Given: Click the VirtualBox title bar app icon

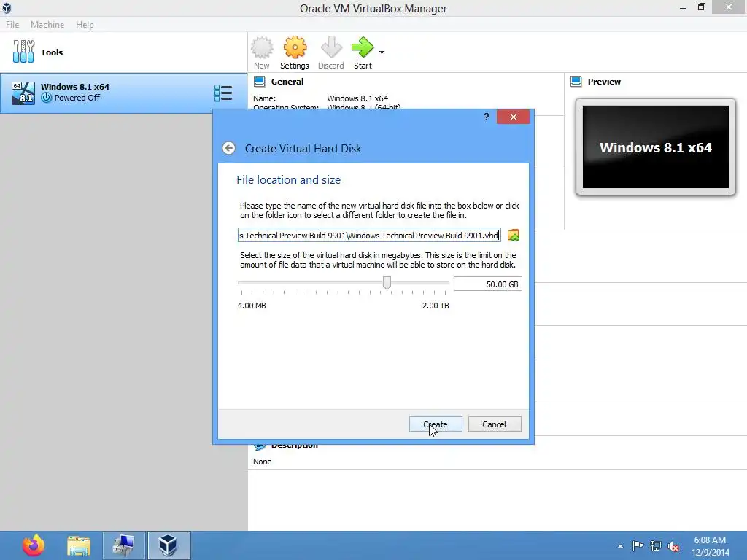Looking at the screenshot, I should coord(7,8).
